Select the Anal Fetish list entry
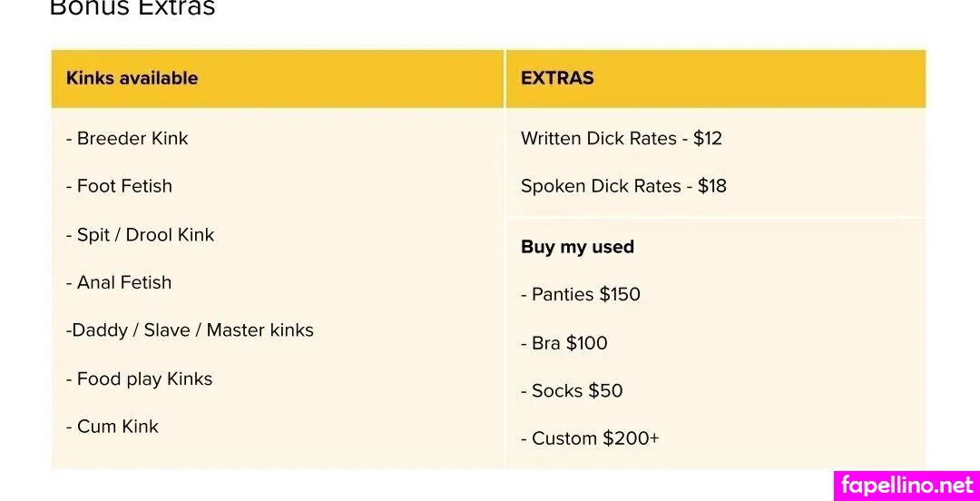This screenshot has width=980, height=501. pos(119,282)
